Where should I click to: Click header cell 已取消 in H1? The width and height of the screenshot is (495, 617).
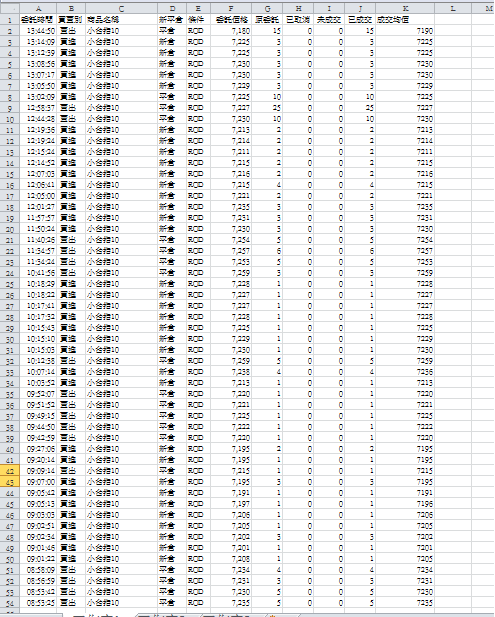298,20
